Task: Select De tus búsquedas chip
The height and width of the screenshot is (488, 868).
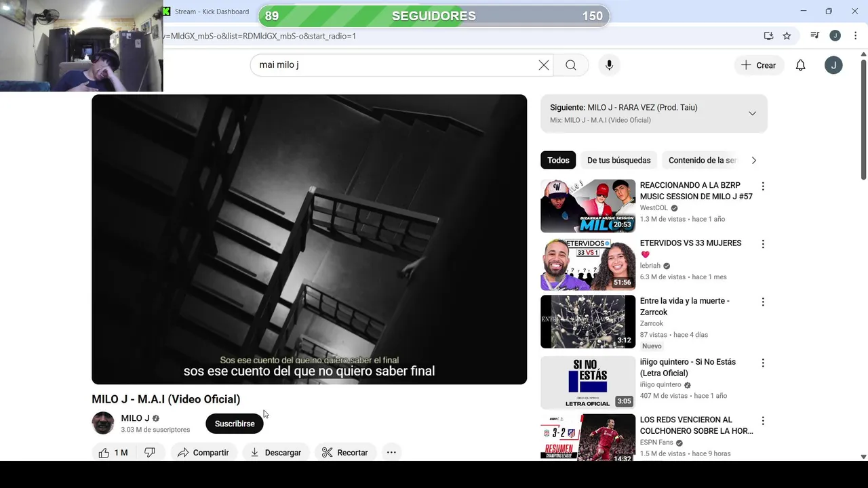Action: point(618,161)
